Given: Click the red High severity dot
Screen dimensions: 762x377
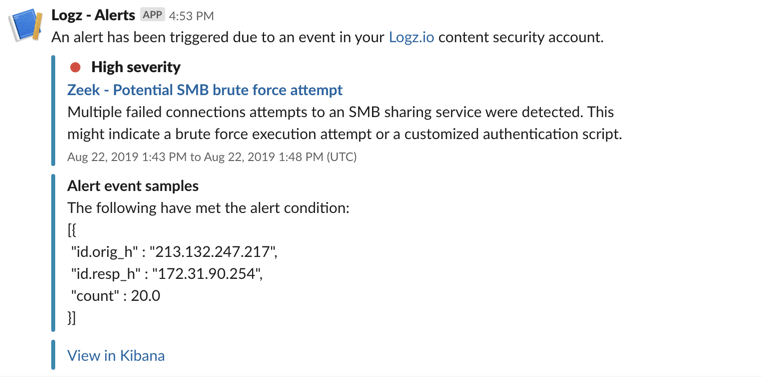Looking at the screenshot, I should pos(75,67).
